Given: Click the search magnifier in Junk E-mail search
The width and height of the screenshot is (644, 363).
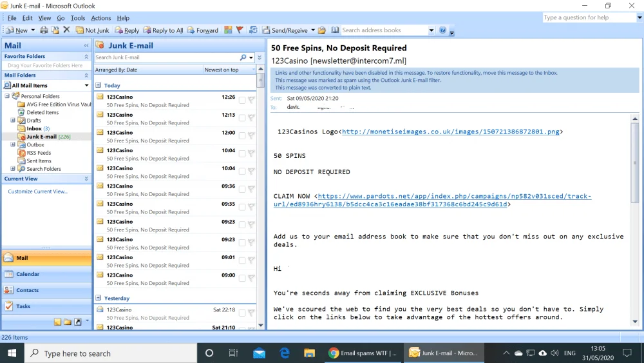Looking at the screenshot, I should pos(243,57).
